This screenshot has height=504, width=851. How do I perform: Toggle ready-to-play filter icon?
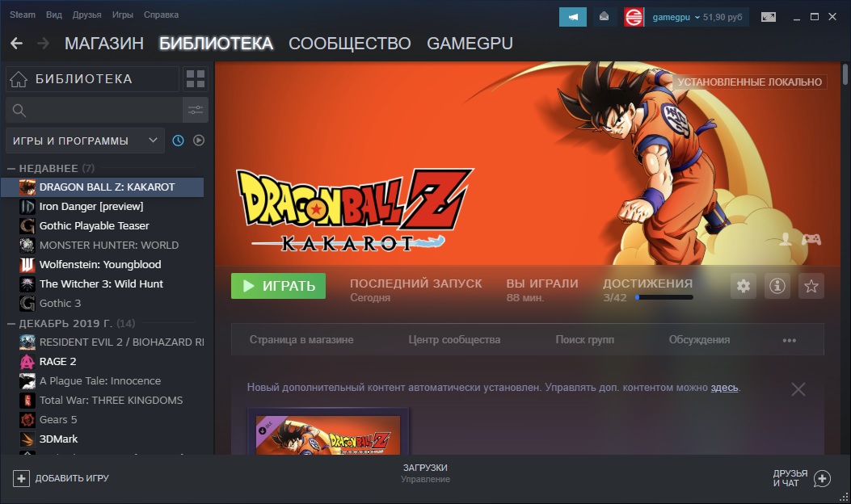[x=199, y=141]
